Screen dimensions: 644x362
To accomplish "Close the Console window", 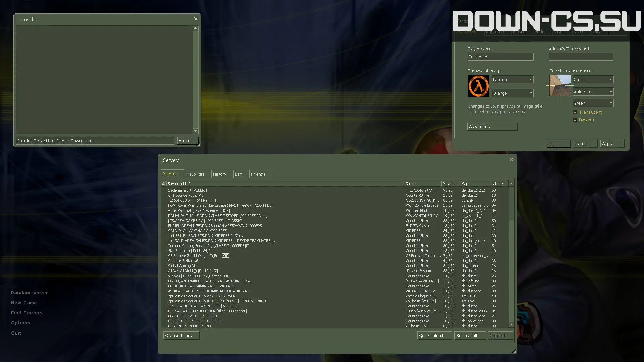I will (196, 19).
